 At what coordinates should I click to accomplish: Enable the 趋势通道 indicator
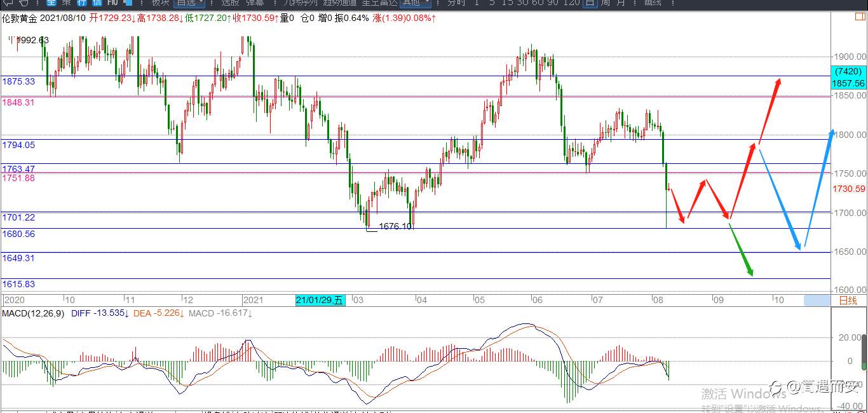[x=341, y=3]
